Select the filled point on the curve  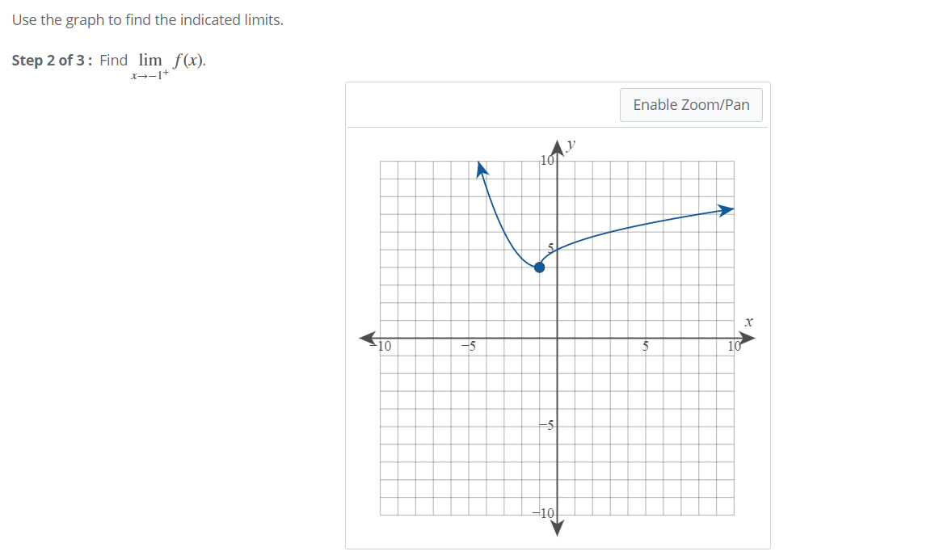click(539, 267)
